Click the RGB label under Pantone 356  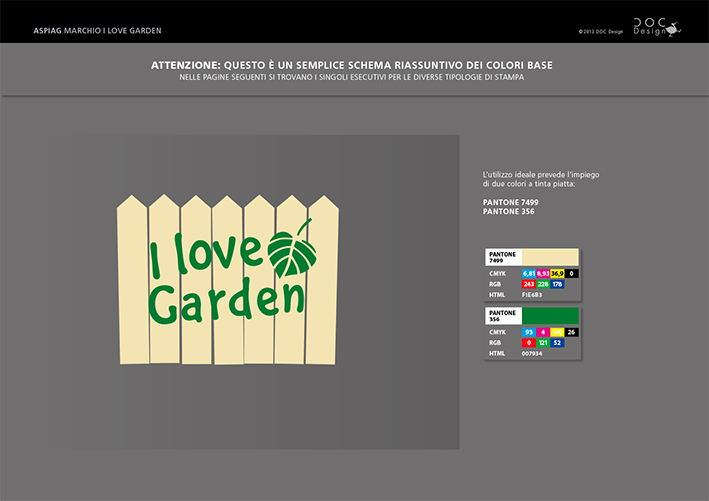click(x=495, y=343)
